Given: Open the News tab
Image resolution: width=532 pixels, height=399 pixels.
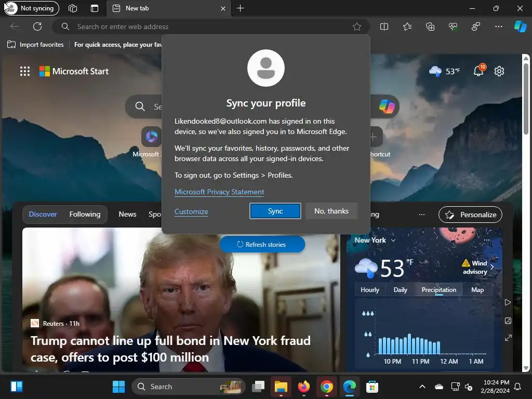Looking at the screenshot, I should click(x=128, y=214).
